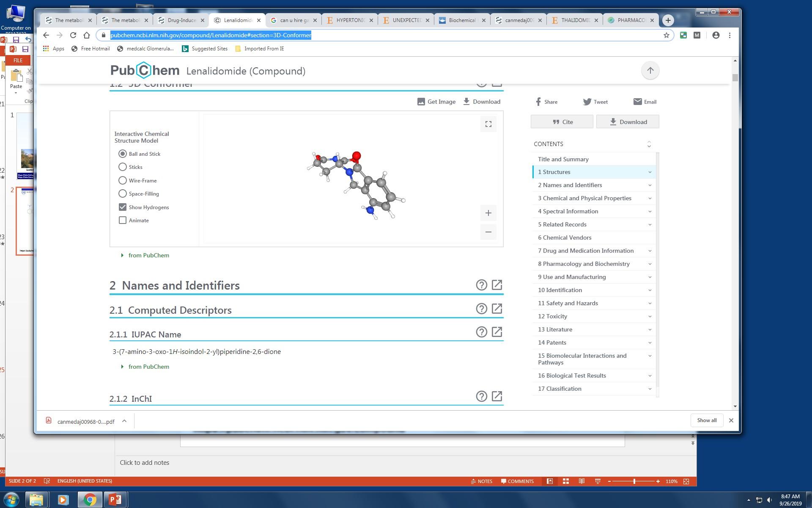Go to 17 Classification section
This screenshot has height=508, width=812.
[x=560, y=389]
